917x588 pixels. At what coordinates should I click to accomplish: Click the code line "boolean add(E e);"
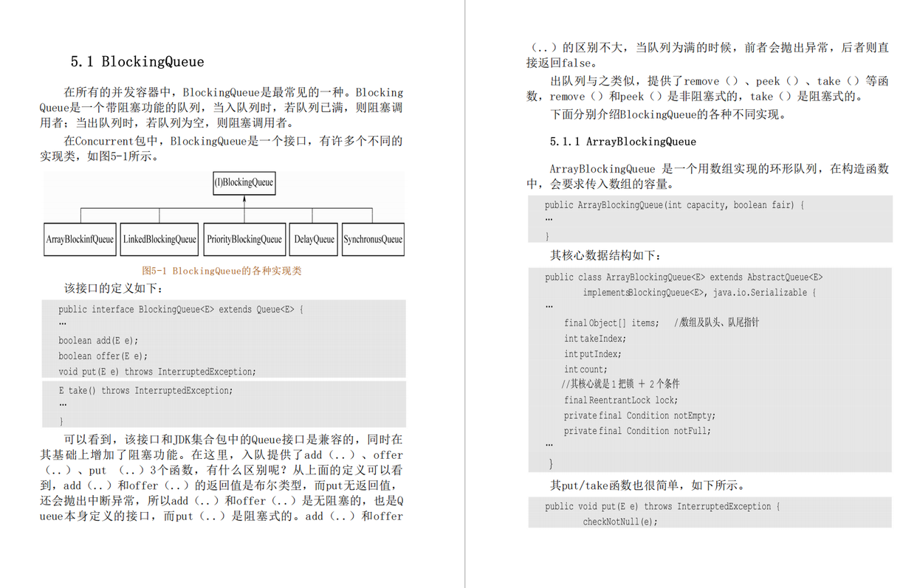coord(98,341)
